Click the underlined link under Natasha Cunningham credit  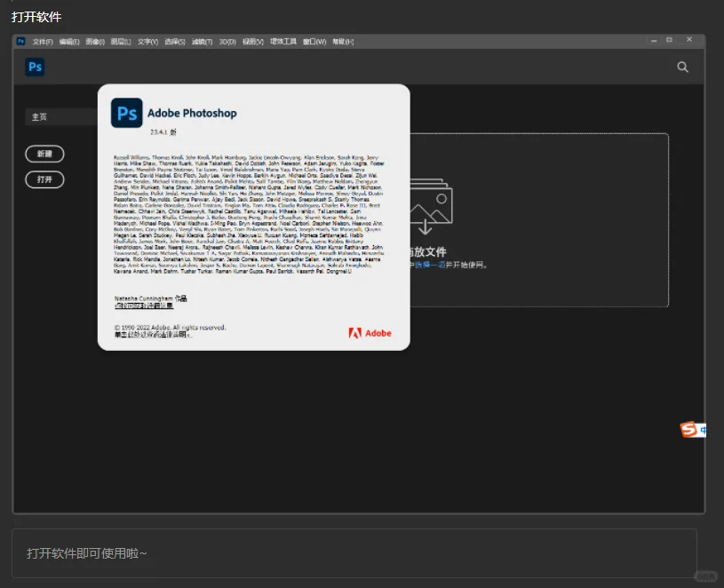point(144,306)
